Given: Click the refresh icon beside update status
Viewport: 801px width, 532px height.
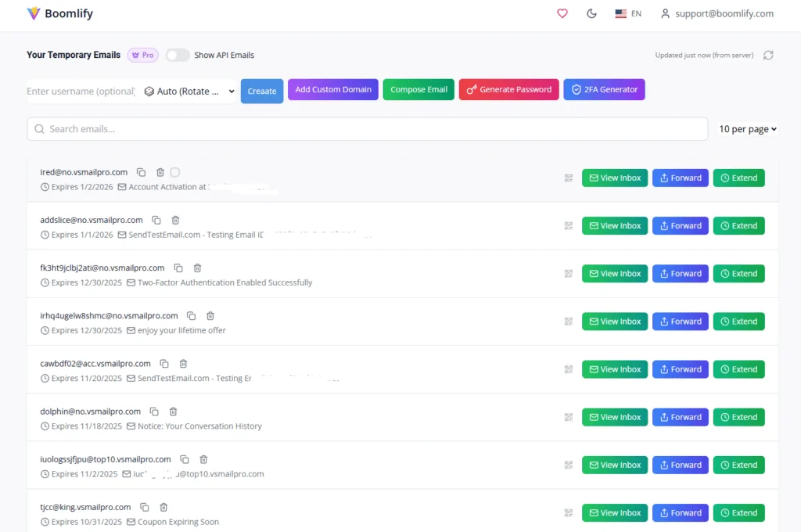Looking at the screenshot, I should pyautogui.click(x=768, y=55).
